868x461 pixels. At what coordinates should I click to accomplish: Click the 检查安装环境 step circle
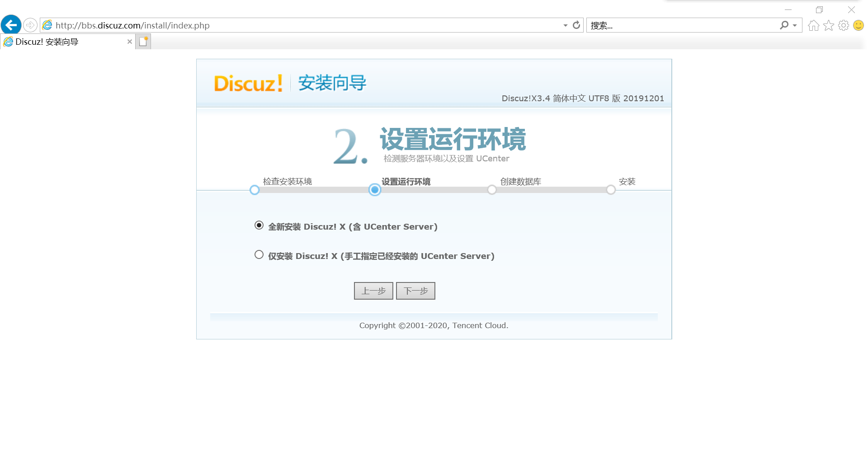(x=255, y=190)
